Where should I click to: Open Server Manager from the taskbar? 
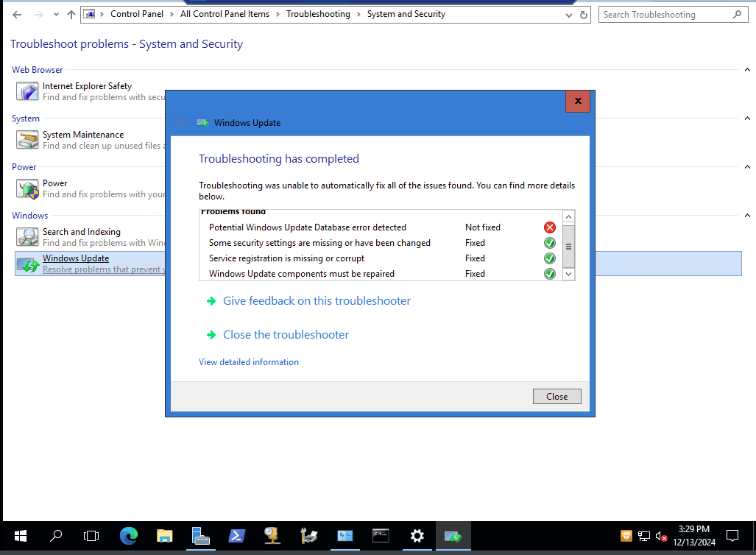tap(200, 536)
